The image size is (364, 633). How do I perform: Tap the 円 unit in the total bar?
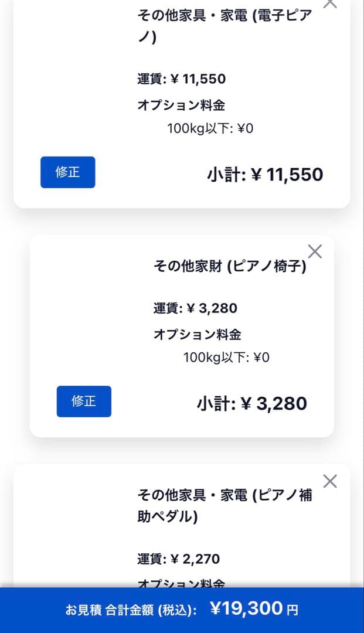292,610
